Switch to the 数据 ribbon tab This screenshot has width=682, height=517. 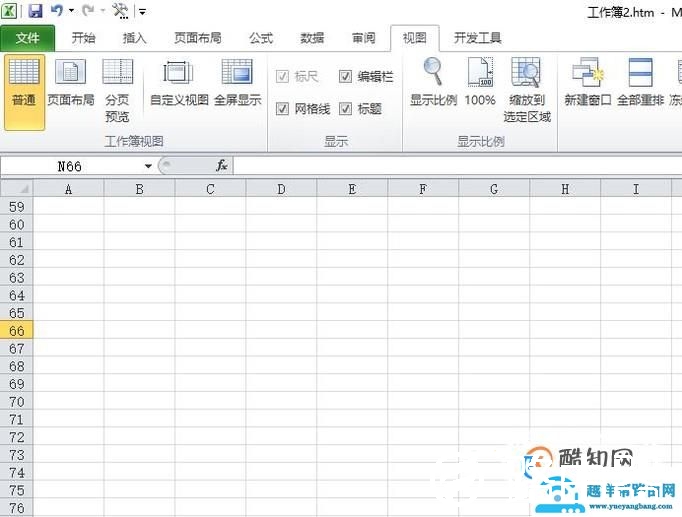coord(312,38)
